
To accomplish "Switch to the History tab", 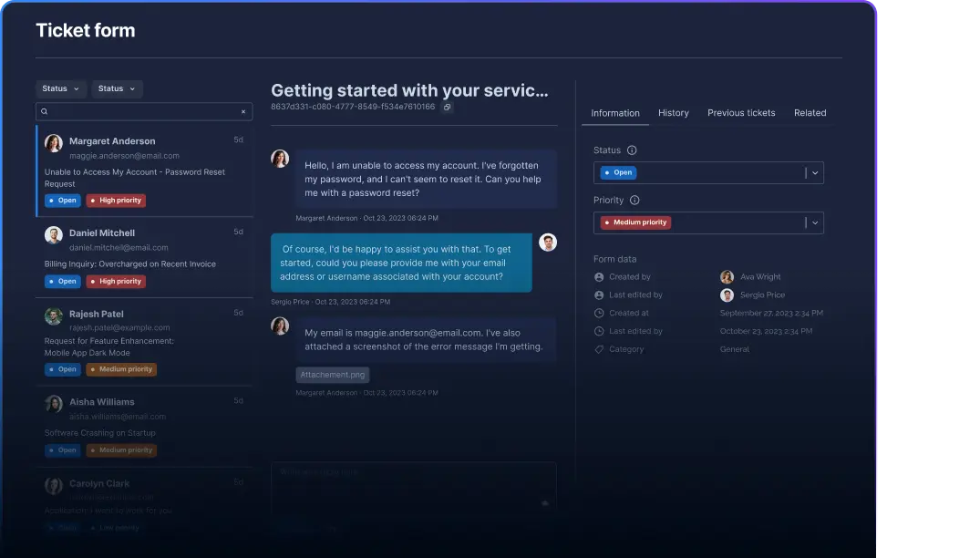I will (673, 113).
